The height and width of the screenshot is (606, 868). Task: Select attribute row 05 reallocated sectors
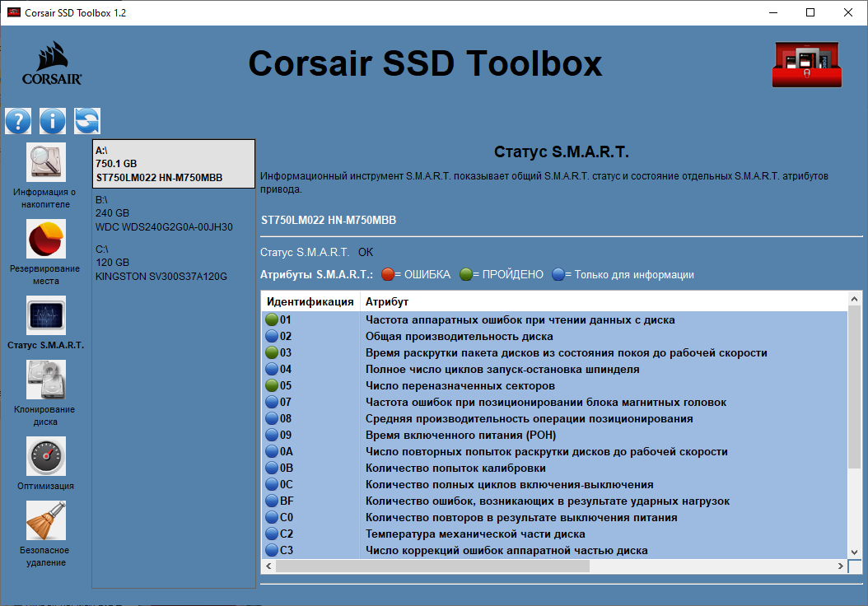[554, 385]
